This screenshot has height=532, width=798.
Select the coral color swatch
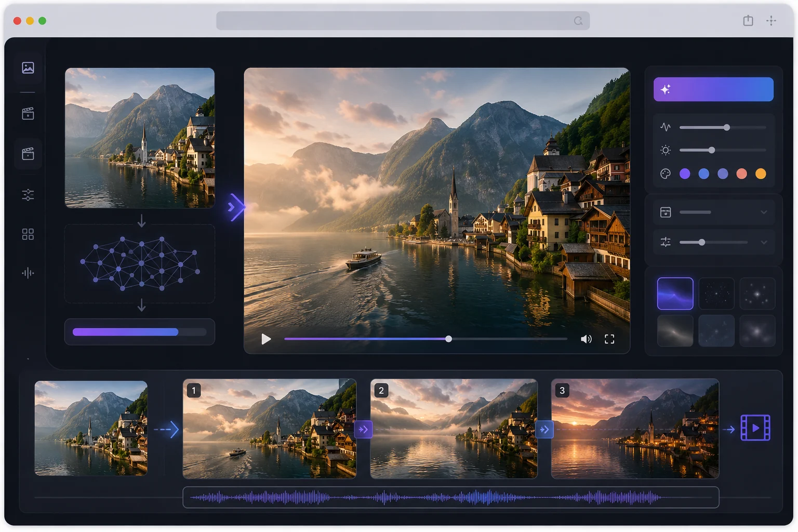coord(742,174)
